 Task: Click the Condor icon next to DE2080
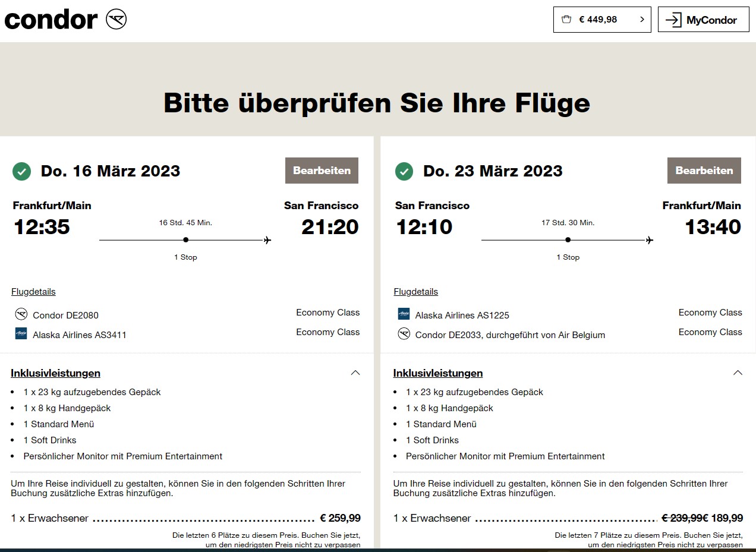21,314
